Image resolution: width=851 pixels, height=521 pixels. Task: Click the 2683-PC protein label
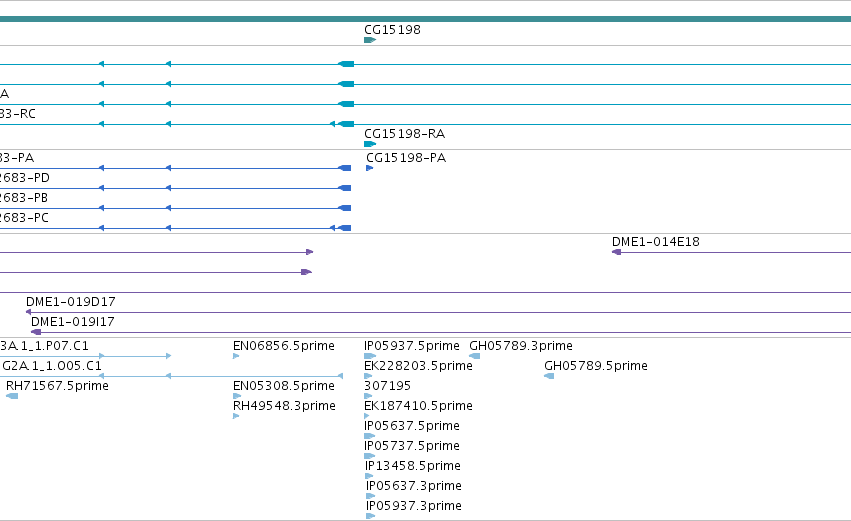[x=24, y=218]
